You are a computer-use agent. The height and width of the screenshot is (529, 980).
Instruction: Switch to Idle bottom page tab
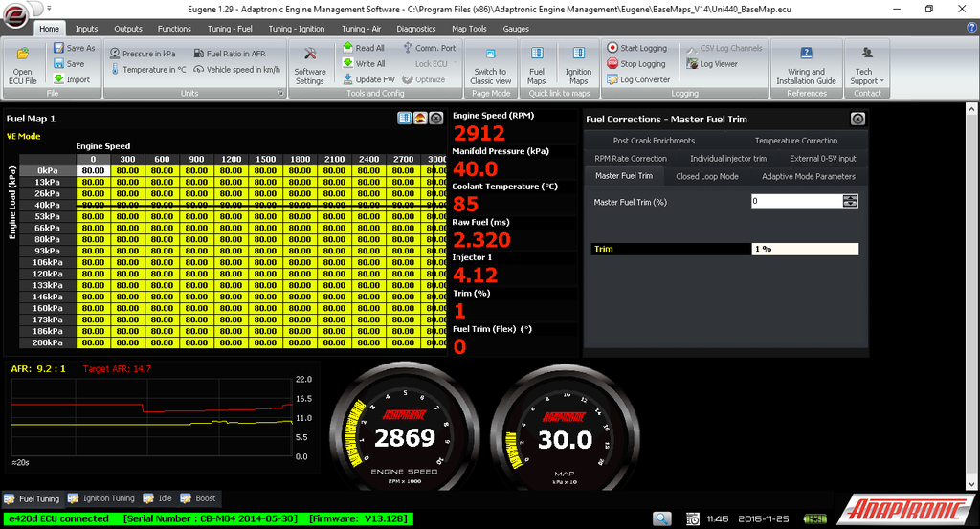158,498
